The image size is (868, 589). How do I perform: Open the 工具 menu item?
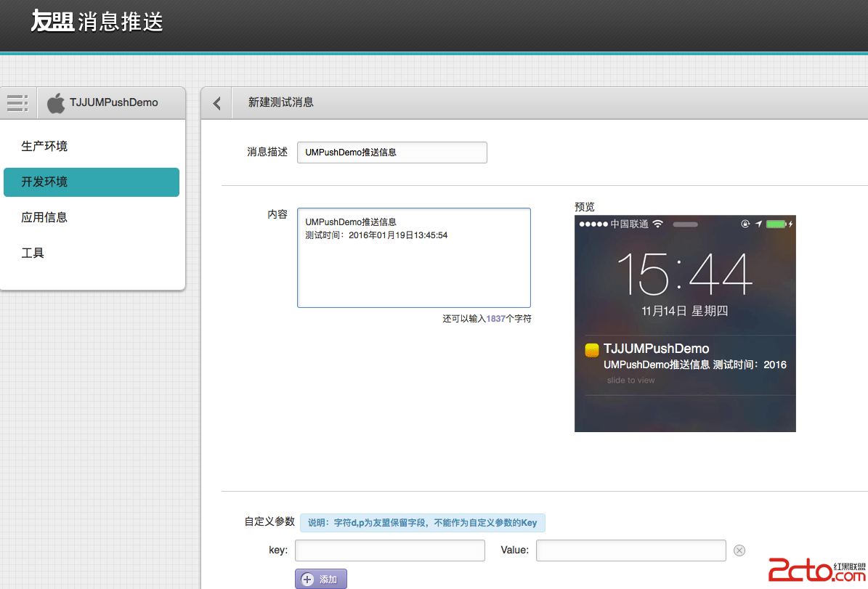pyautogui.click(x=33, y=253)
